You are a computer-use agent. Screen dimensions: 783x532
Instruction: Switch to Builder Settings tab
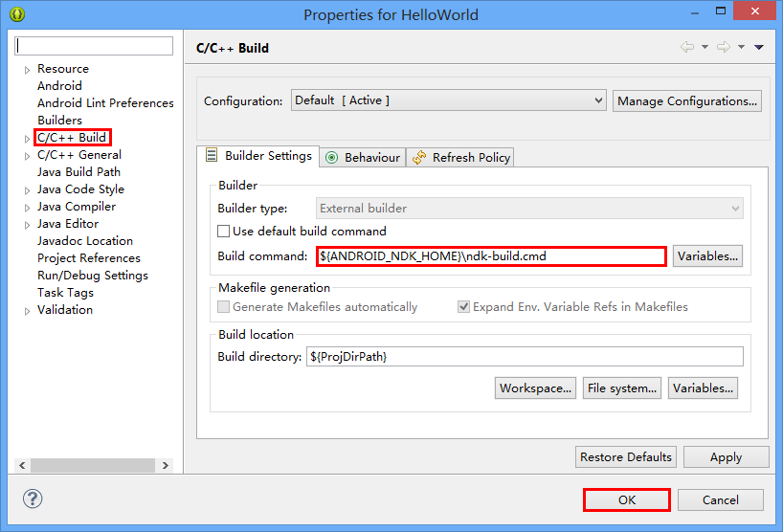click(258, 156)
